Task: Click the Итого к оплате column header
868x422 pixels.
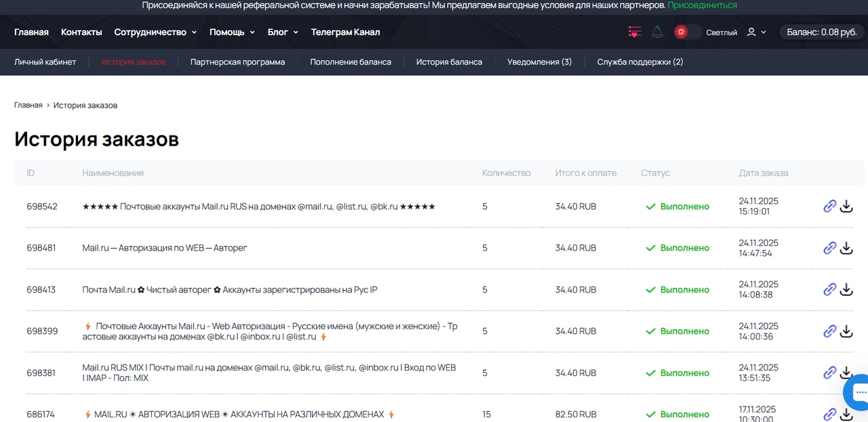Action: [x=586, y=173]
